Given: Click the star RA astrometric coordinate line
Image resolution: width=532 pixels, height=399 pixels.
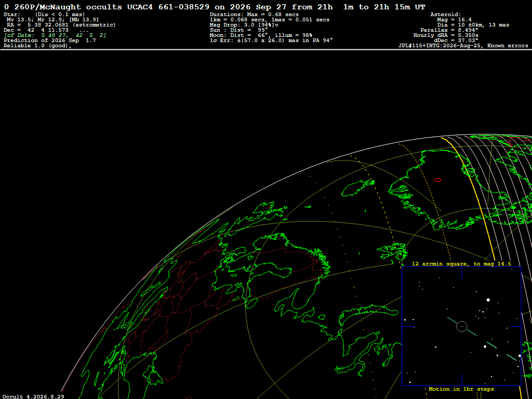Looking at the screenshot, I should 61,25.
